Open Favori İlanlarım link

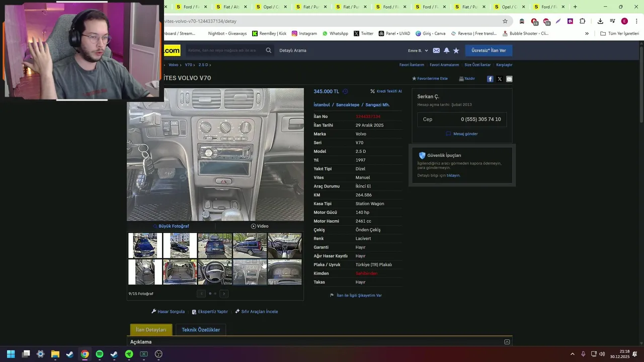click(412, 65)
